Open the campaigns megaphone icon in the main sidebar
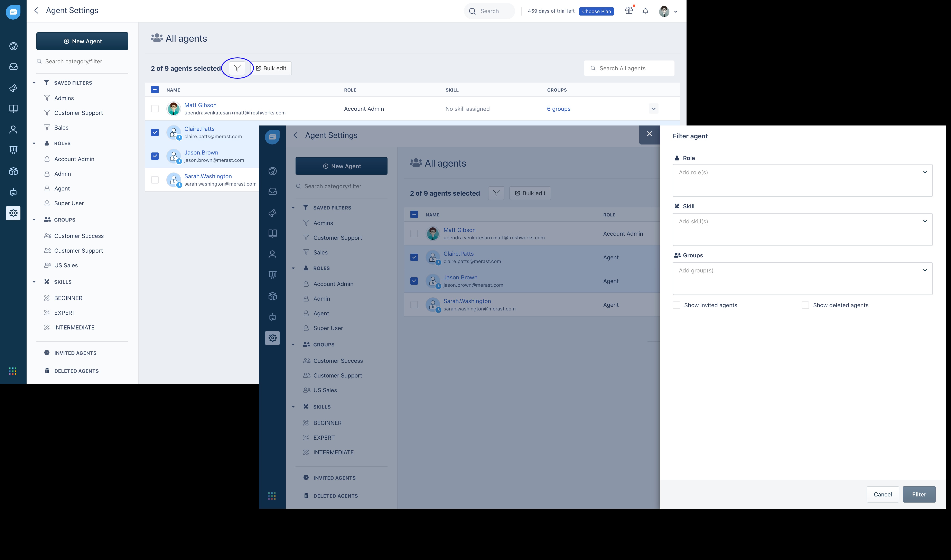Image resolution: width=951 pixels, height=560 pixels. tap(13, 88)
